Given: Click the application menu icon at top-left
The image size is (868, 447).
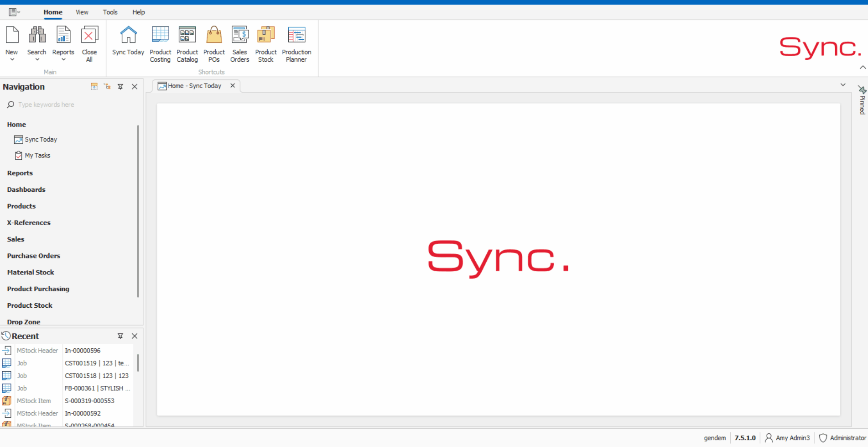Looking at the screenshot, I should tap(14, 12).
